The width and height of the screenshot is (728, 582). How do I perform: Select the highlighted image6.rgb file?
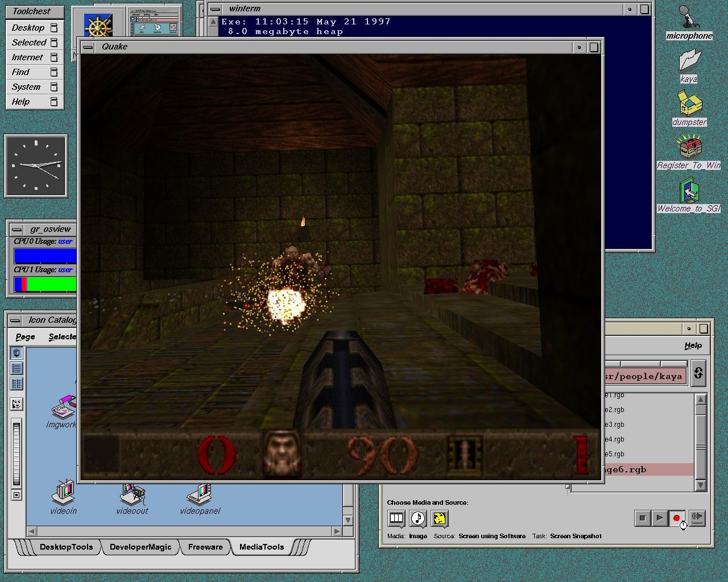pyautogui.click(x=648, y=469)
